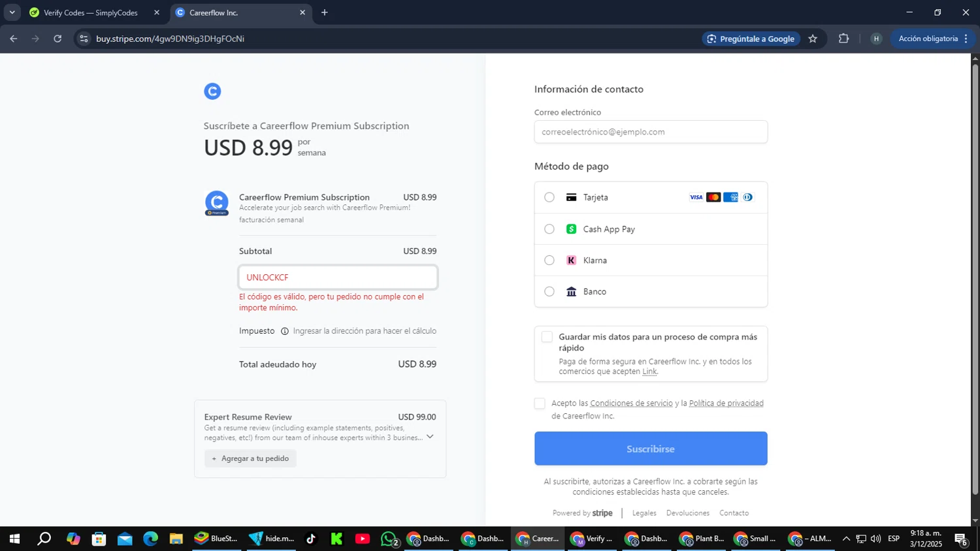Open BlueStacks from the taskbar

point(216,539)
